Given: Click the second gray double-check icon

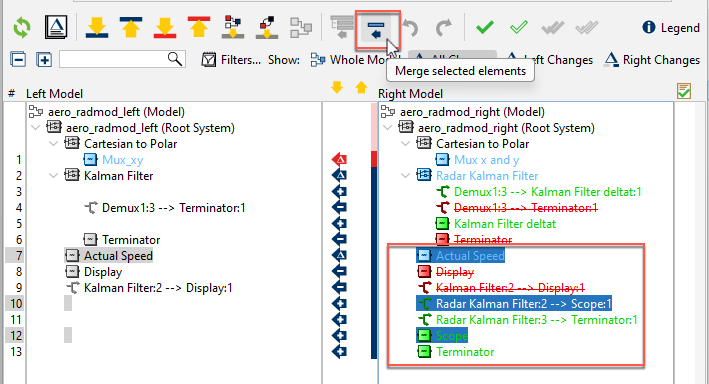Looking at the screenshot, I should [x=586, y=28].
